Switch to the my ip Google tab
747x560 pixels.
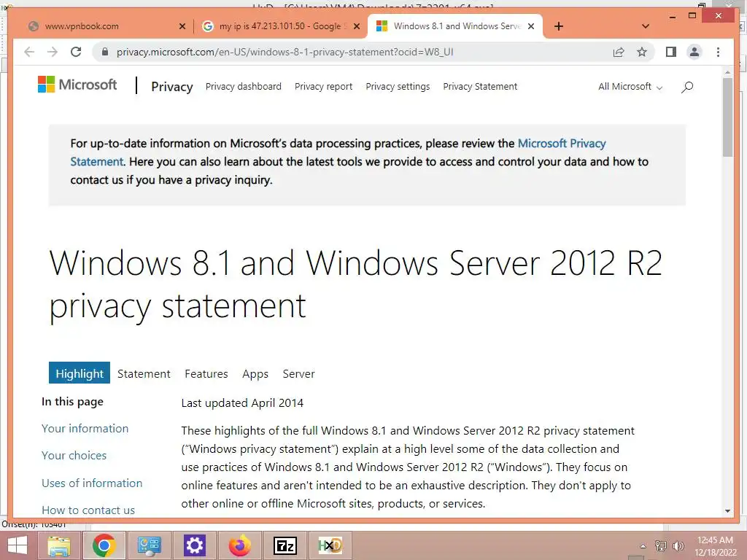tap(279, 26)
